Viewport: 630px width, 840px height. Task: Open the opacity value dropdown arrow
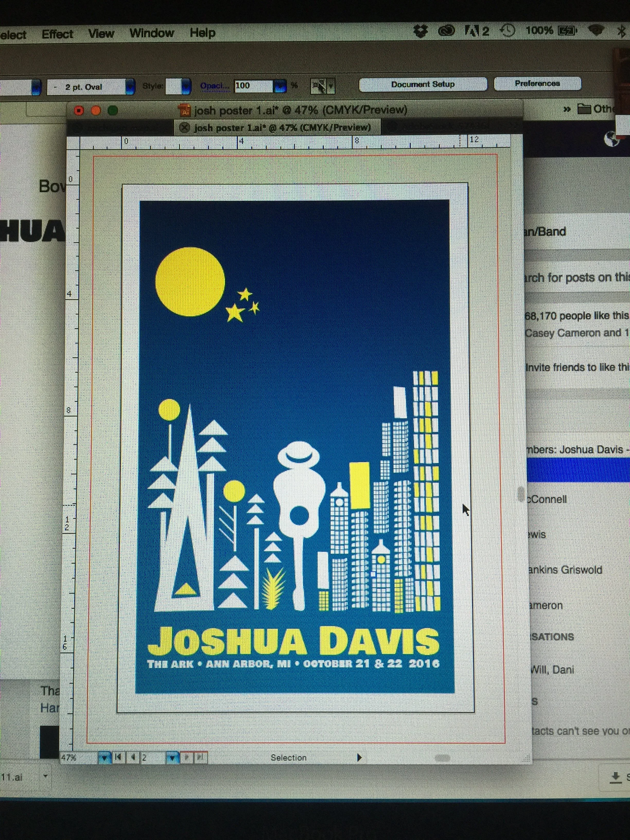click(x=280, y=86)
